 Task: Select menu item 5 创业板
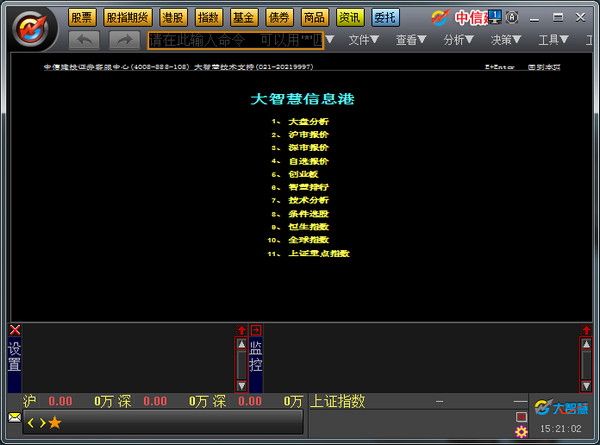pyautogui.click(x=295, y=174)
